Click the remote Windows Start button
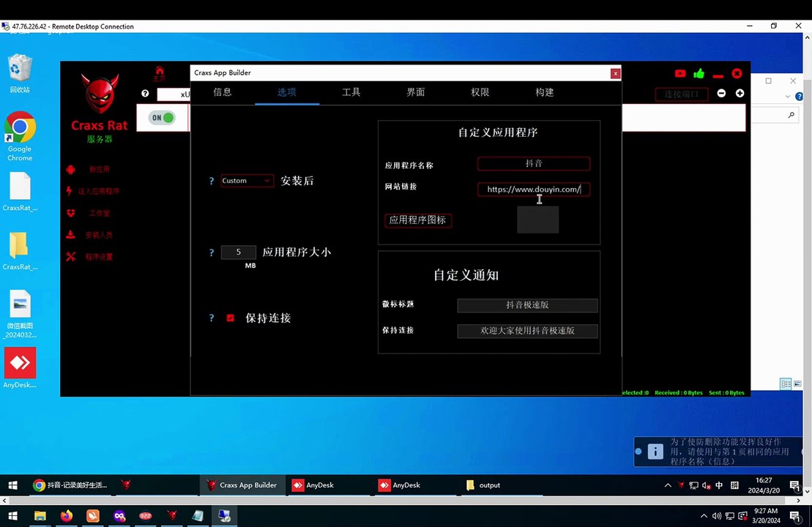 13,485
